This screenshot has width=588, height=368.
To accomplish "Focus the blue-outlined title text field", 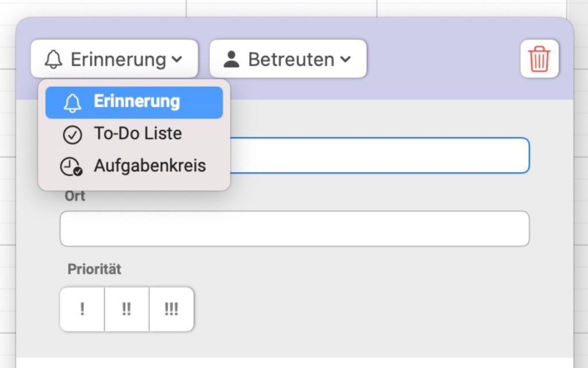I will [379, 156].
